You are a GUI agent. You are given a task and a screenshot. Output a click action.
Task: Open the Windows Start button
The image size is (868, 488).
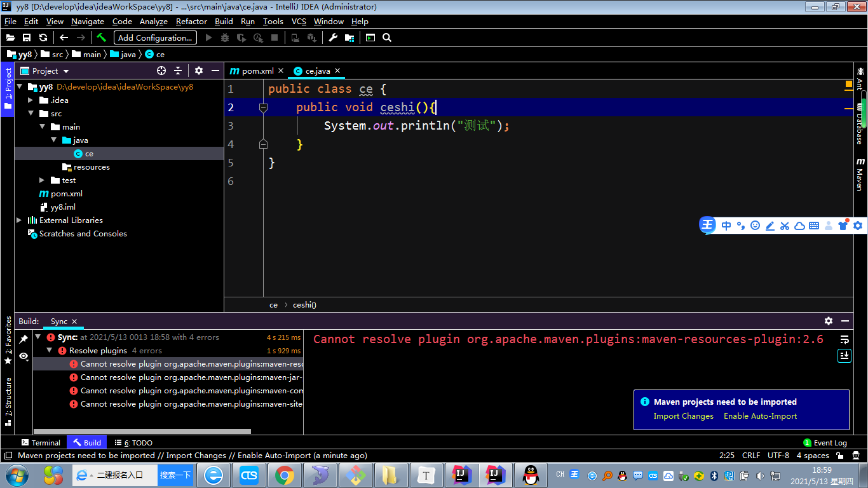click(17, 475)
